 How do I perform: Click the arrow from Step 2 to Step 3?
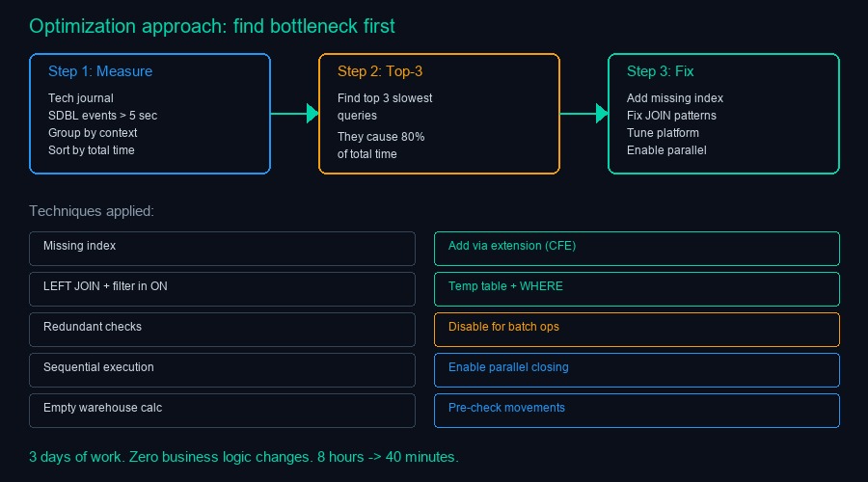pos(583,114)
